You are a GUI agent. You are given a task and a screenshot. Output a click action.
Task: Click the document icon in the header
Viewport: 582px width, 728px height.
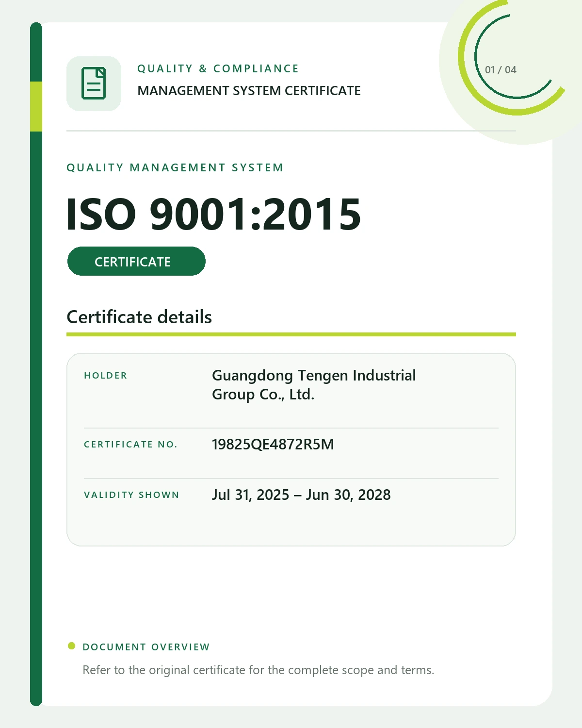coord(94,83)
